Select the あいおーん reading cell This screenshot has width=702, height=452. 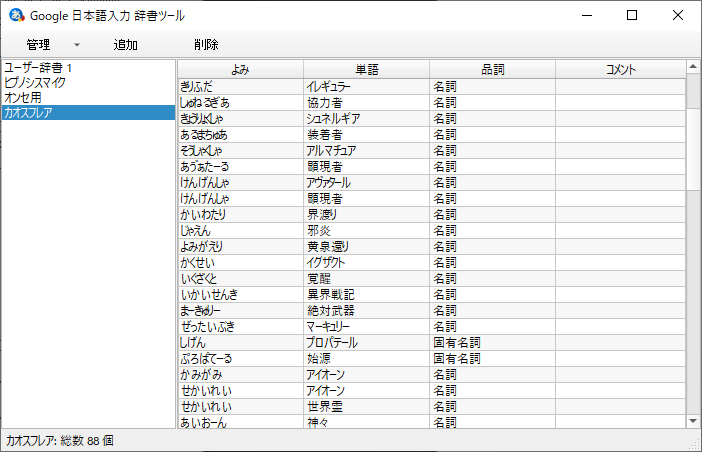[x=240, y=422]
